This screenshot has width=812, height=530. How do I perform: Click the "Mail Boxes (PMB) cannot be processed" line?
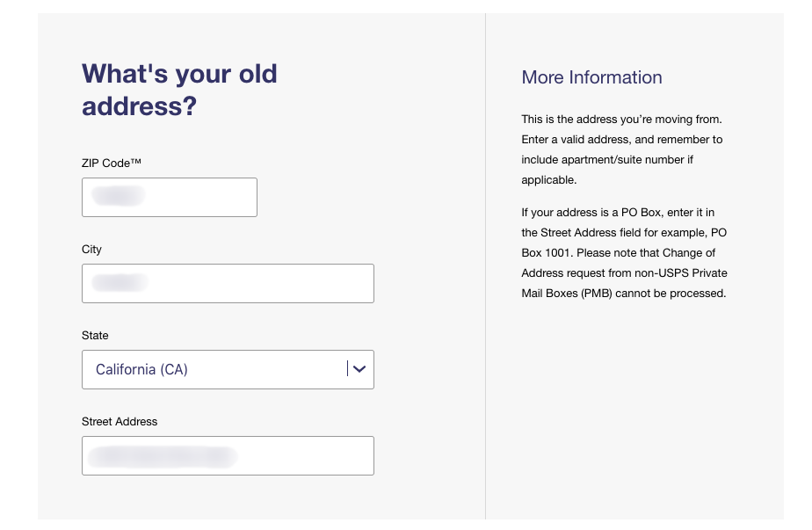624,294
